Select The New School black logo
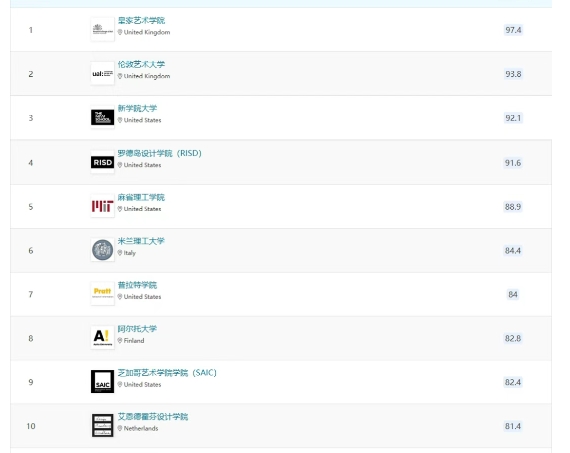570x453 pixels. (x=103, y=117)
